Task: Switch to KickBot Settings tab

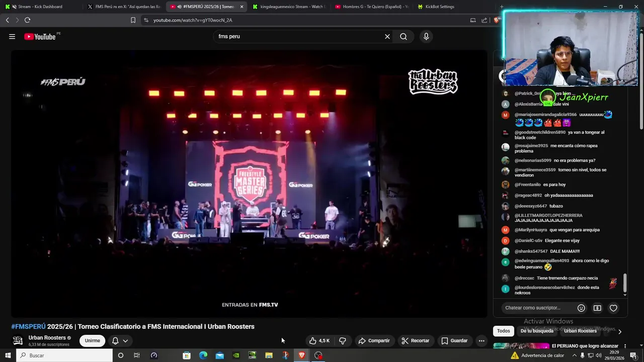Action: coord(454,7)
